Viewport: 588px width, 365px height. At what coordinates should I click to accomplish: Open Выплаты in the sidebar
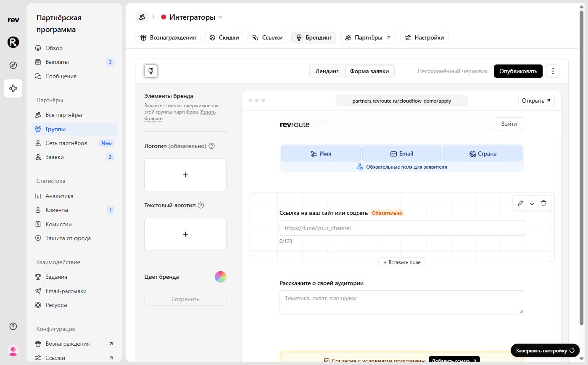pos(74,62)
